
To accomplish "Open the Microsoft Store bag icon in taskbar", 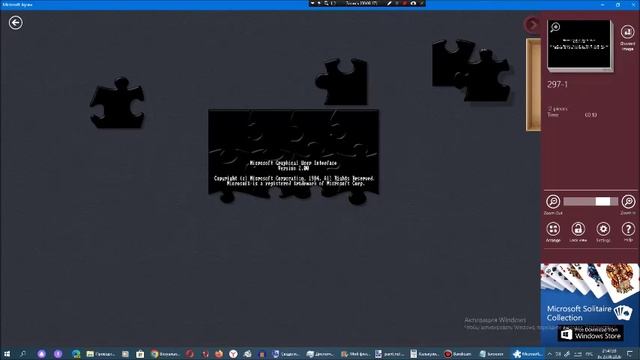I will click(140, 354).
